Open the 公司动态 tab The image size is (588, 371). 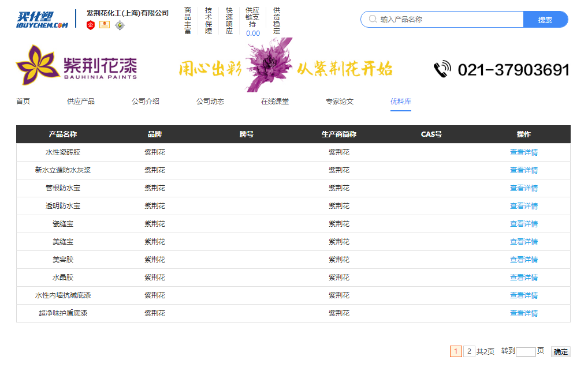click(210, 101)
